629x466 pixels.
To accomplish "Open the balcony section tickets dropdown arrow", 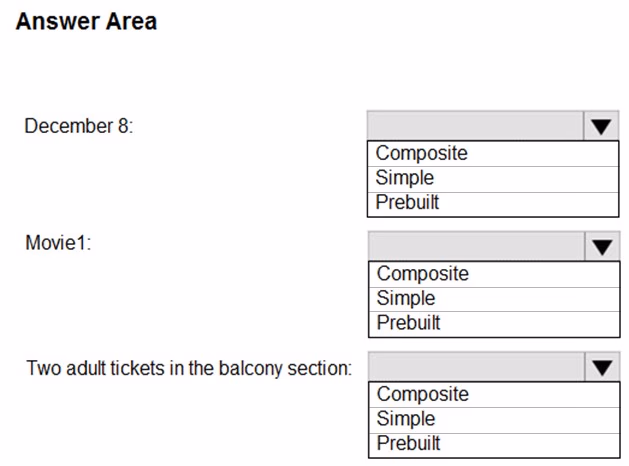I will (602, 367).
